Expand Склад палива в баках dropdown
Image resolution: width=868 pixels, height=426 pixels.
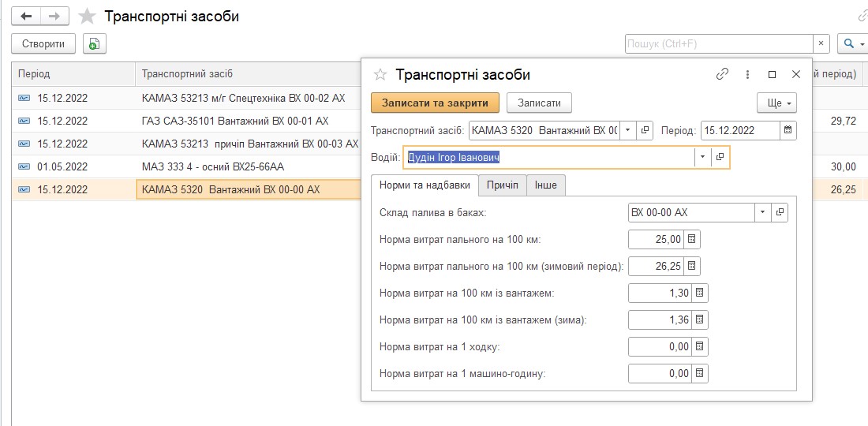tap(762, 213)
